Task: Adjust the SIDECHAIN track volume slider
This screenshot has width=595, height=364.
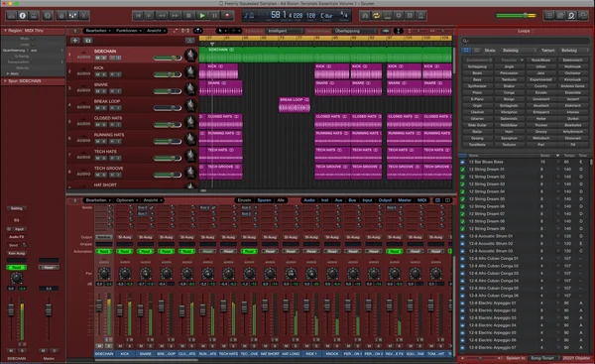Action: 168,58
